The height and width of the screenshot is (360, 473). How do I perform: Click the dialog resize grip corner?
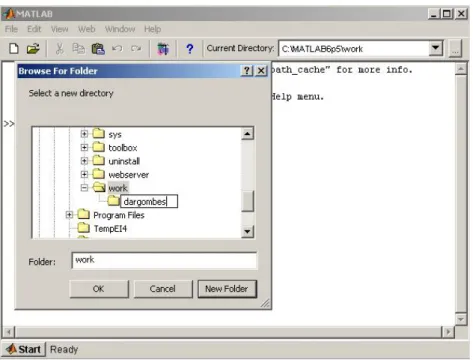[265, 303]
